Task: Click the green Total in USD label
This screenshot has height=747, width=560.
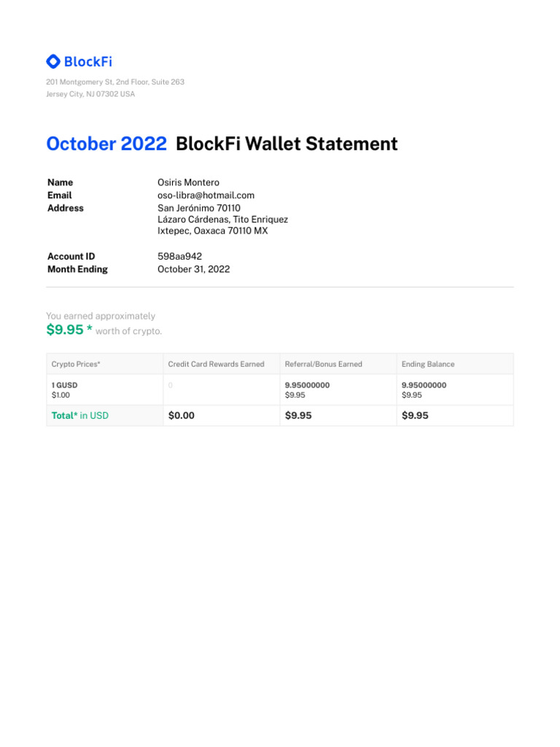Action: coord(80,416)
